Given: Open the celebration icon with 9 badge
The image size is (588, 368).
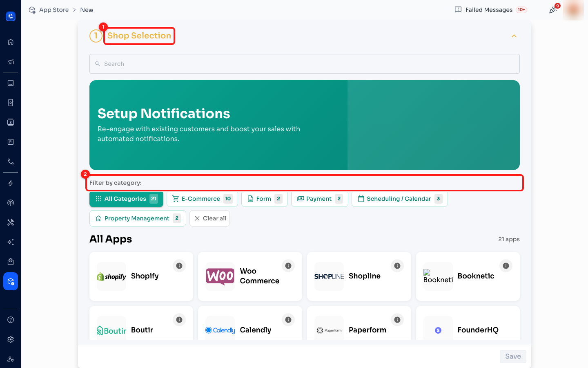Looking at the screenshot, I should click(x=553, y=9).
